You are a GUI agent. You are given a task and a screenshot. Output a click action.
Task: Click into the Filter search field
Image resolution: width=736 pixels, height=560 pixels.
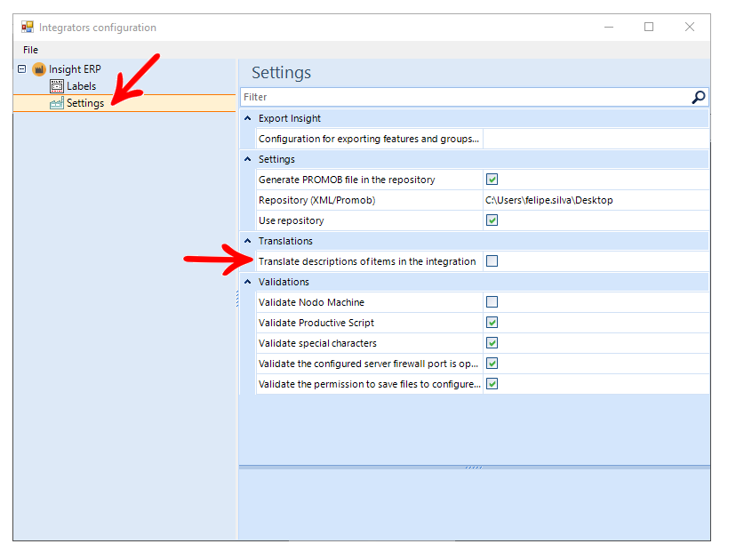[x=462, y=97]
